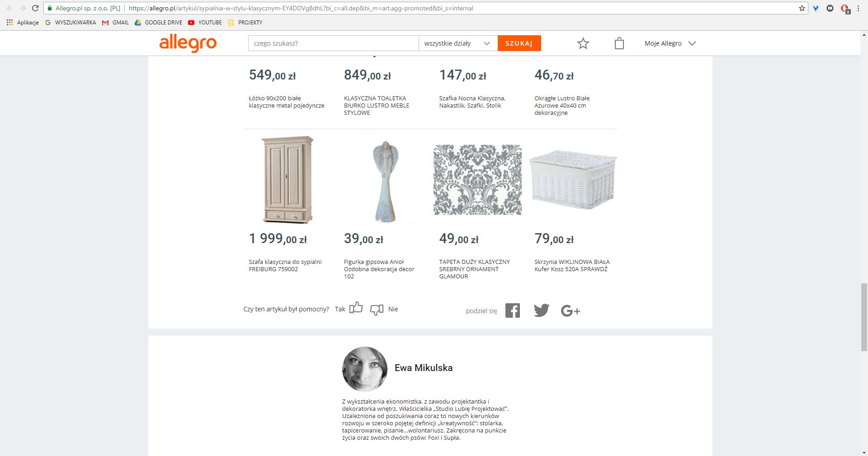Open the PROJEKTY bookmarks folder
The width and height of the screenshot is (868, 456).
pyautogui.click(x=245, y=22)
